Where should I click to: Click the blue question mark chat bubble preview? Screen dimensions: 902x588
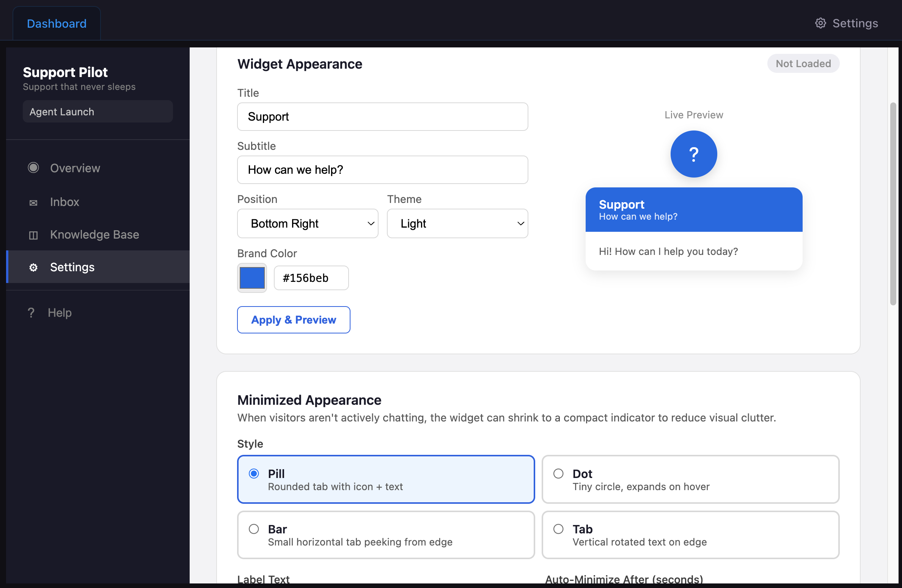pos(693,154)
